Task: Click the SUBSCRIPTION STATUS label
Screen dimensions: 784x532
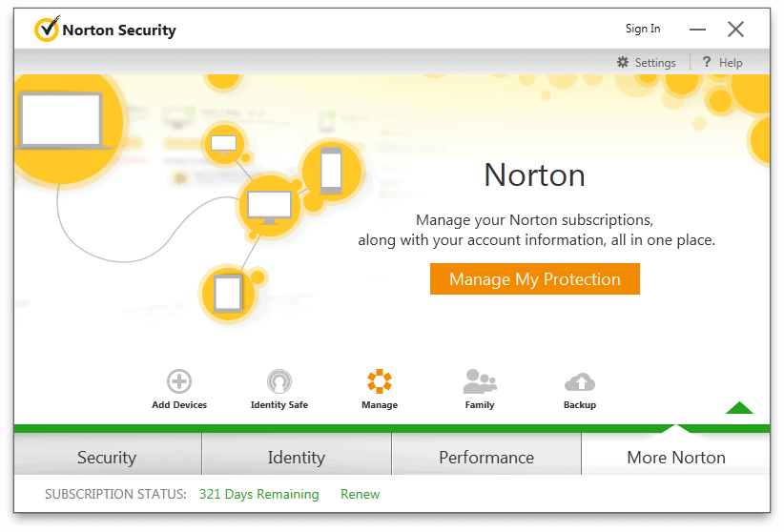Action: tap(115, 494)
